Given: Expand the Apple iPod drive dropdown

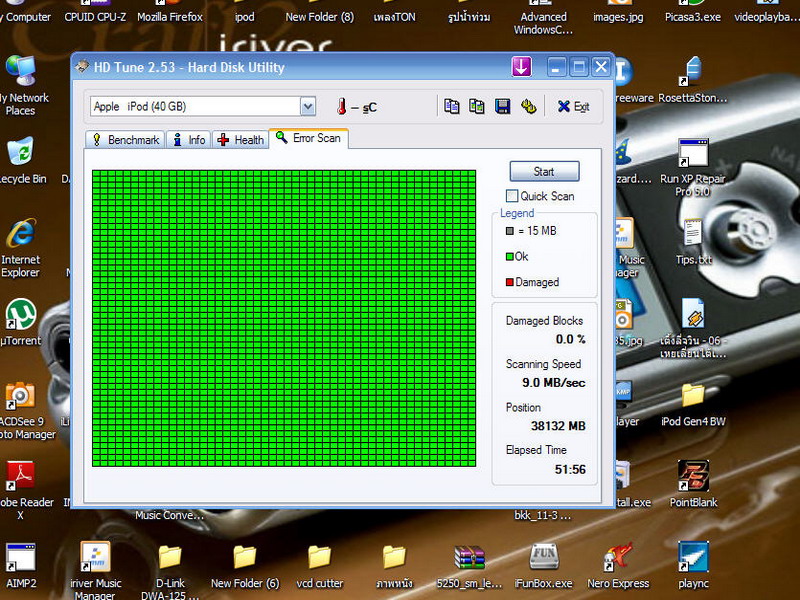Looking at the screenshot, I should point(307,107).
